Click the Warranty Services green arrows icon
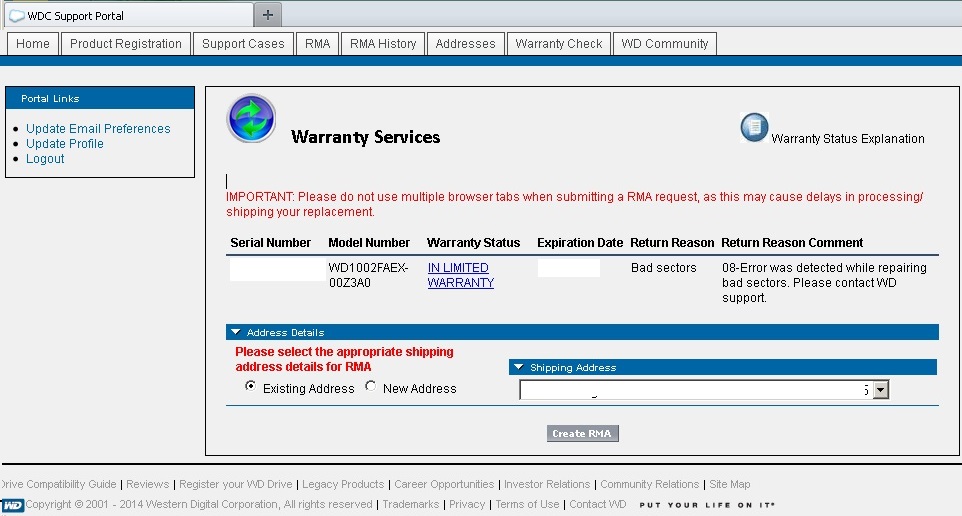The image size is (962, 516). 252,118
